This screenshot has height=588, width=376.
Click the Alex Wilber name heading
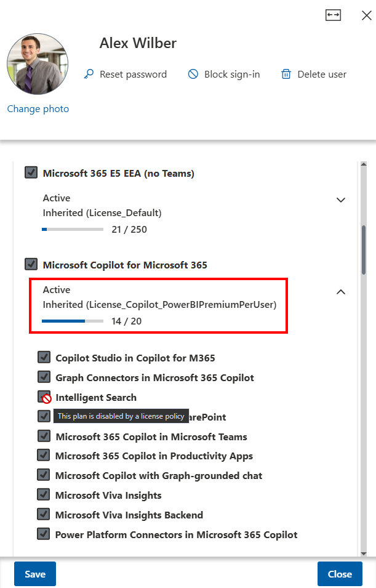(138, 43)
